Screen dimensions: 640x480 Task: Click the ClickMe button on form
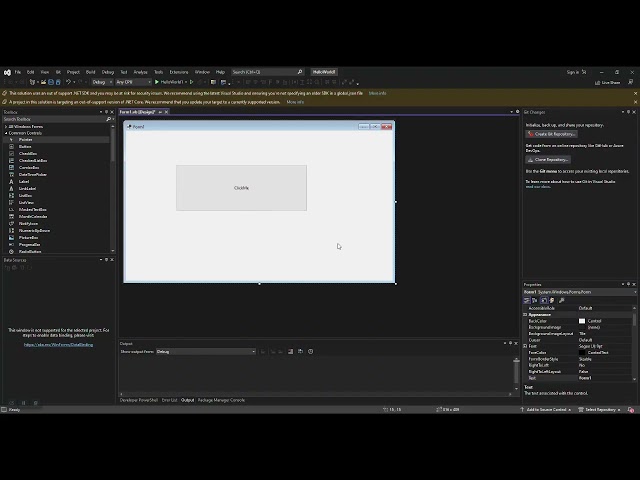[x=241, y=188]
